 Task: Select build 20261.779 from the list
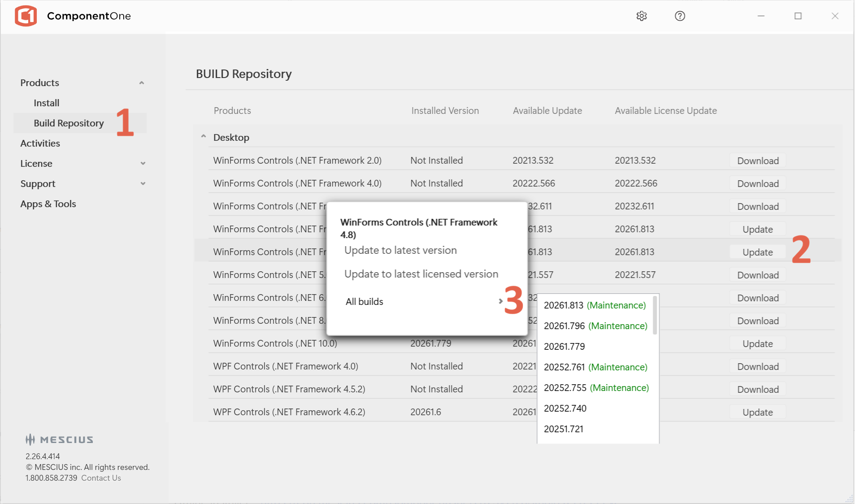[564, 347]
